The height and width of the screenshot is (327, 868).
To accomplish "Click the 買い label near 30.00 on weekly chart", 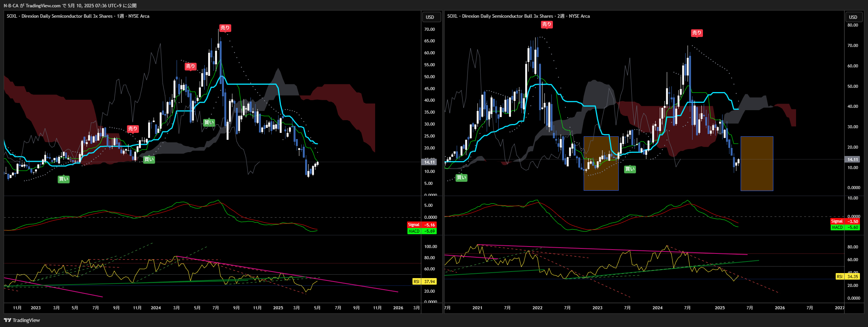I will coord(209,122).
